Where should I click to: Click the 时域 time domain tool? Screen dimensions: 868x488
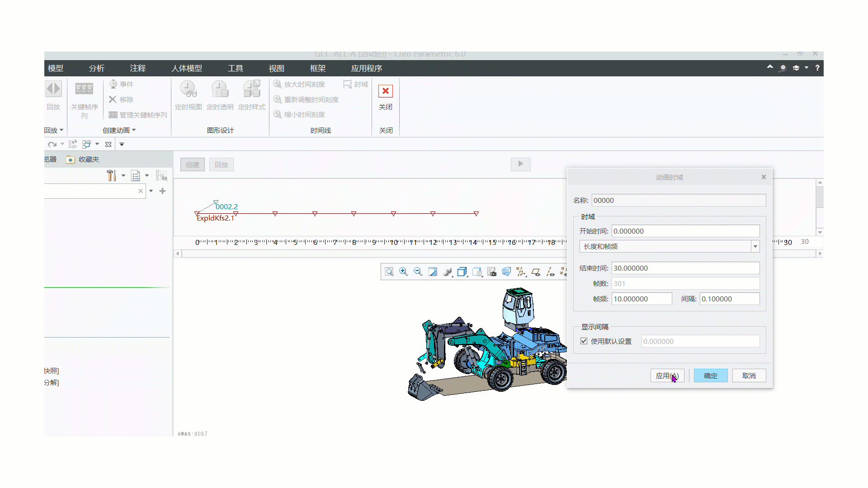click(x=356, y=84)
